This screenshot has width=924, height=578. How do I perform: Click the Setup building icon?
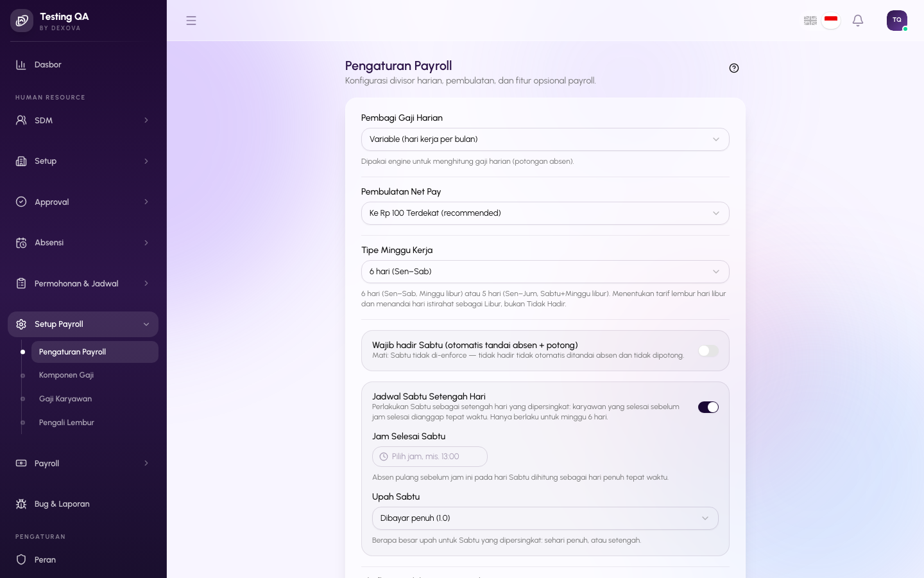21,161
